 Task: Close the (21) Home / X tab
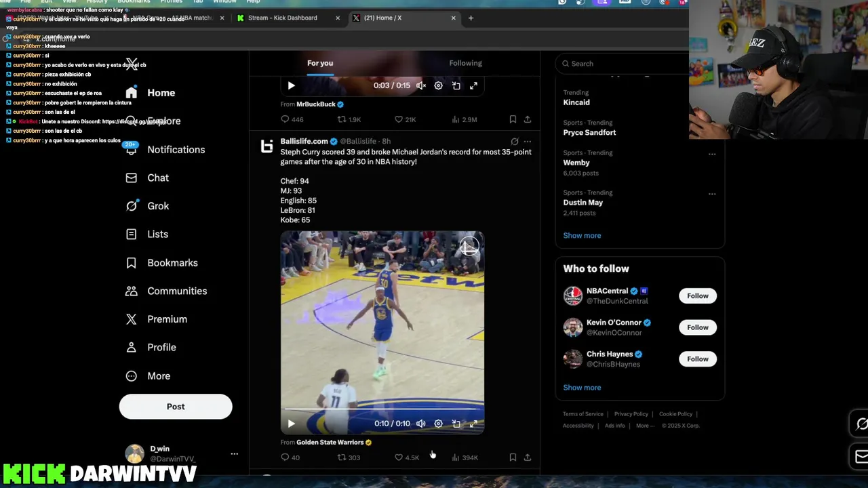[x=454, y=18]
